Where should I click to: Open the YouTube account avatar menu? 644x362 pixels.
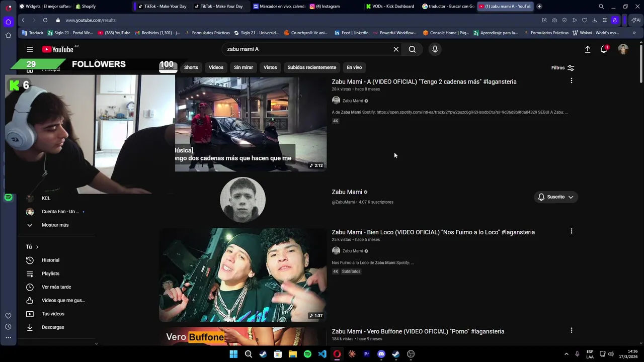click(x=623, y=49)
